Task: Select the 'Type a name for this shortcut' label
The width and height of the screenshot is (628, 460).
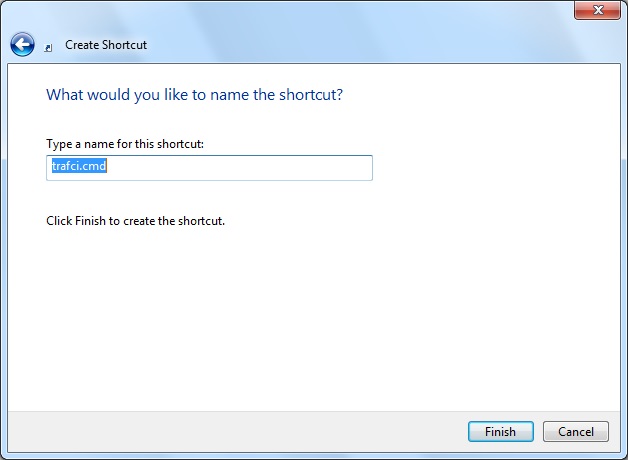Action: [125, 145]
